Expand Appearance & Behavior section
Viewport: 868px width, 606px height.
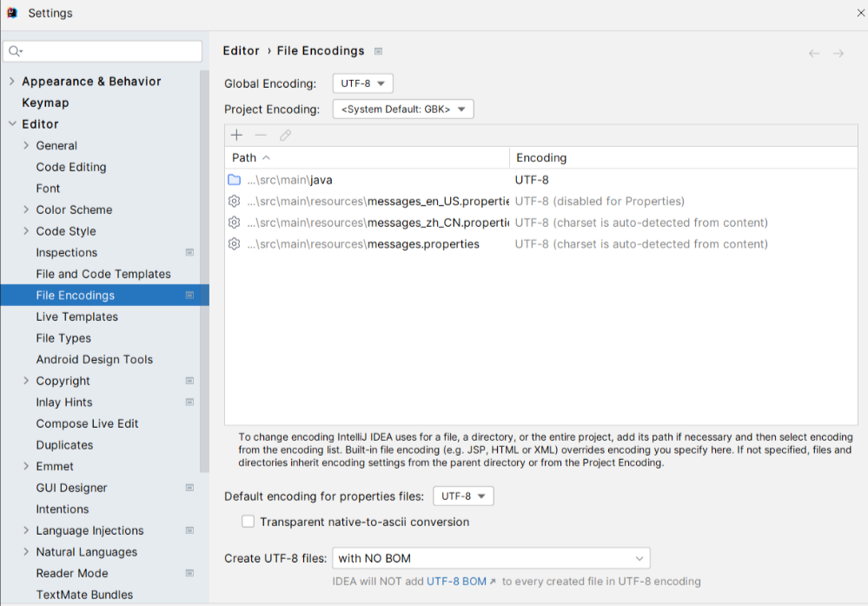tap(12, 82)
